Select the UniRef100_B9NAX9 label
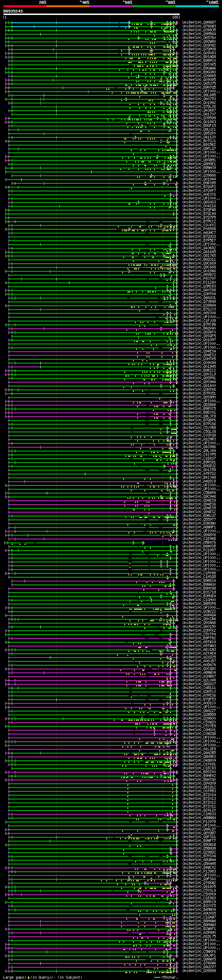The image size is (222, 980). [199, 168]
